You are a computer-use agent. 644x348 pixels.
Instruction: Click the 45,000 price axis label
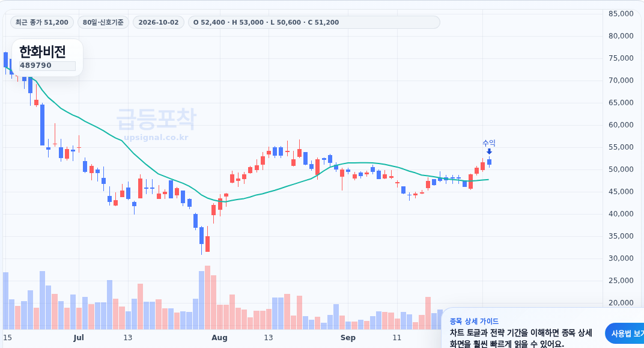(x=621, y=191)
